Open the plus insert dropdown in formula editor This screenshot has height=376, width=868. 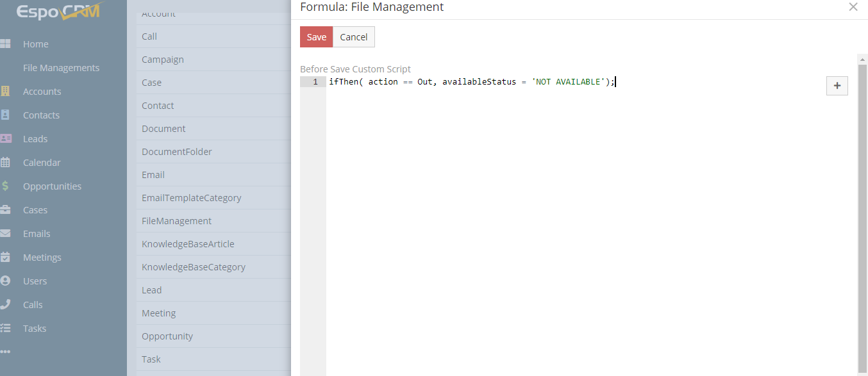837,86
